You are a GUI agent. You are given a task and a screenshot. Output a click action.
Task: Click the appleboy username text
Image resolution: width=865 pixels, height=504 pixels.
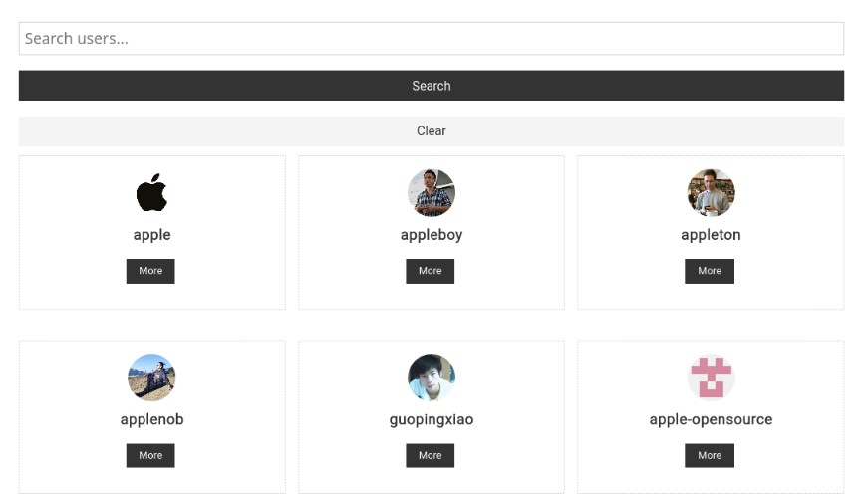pyautogui.click(x=431, y=235)
